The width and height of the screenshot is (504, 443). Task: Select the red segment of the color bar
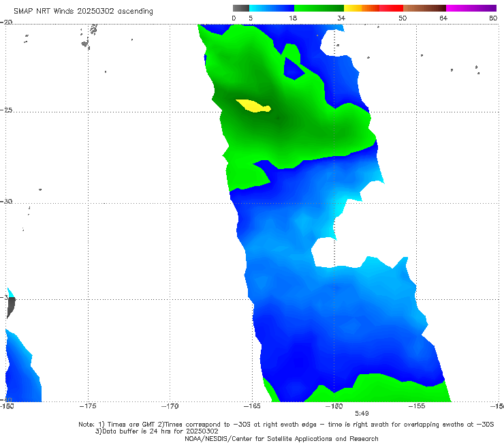(391, 8)
